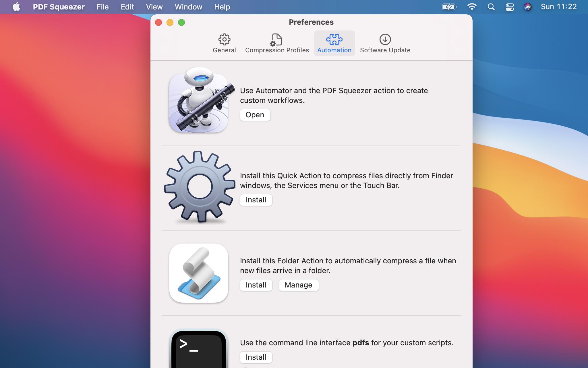Screen dimensions: 588x368
Task: Click the command line interface pdfs text
Action: pyautogui.click(x=347, y=343)
